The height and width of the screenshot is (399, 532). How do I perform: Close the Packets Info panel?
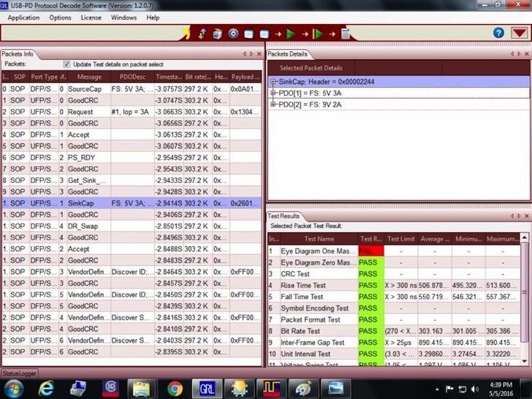(x=259, y=54)
